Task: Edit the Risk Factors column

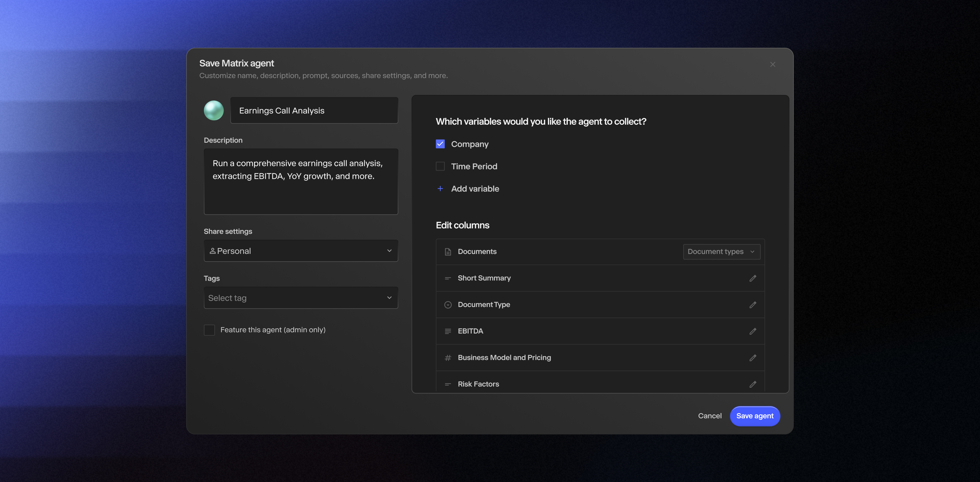Action: pos(753,384)
